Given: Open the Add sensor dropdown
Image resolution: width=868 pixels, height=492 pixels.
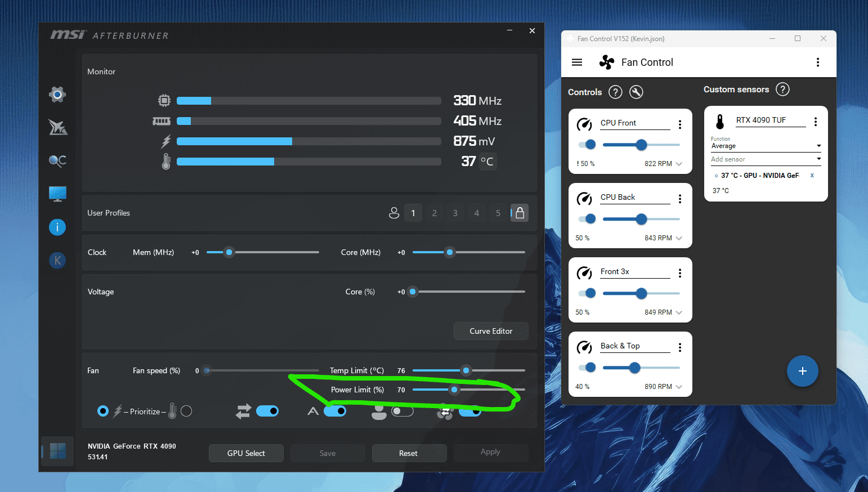Looking at the screenshot, I should tap(766, 159).
